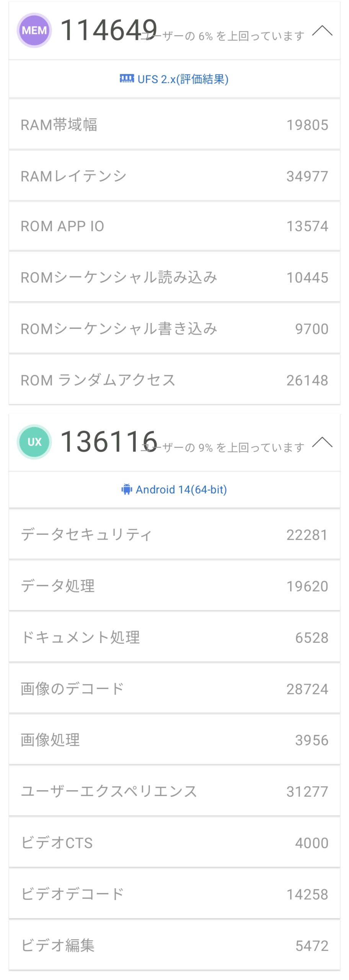The width and height of the screenshot is (349, 980).
Task: Select the ROM ランダムアクセス row
Action: coord(174,379)
